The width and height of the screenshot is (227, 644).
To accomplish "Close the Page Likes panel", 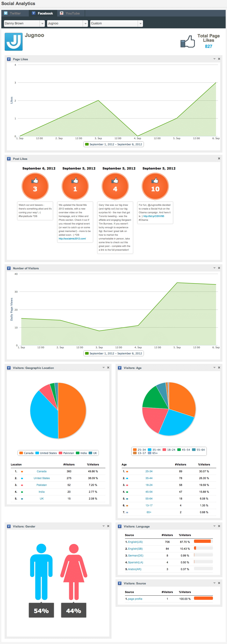I will tap(219, 59).
